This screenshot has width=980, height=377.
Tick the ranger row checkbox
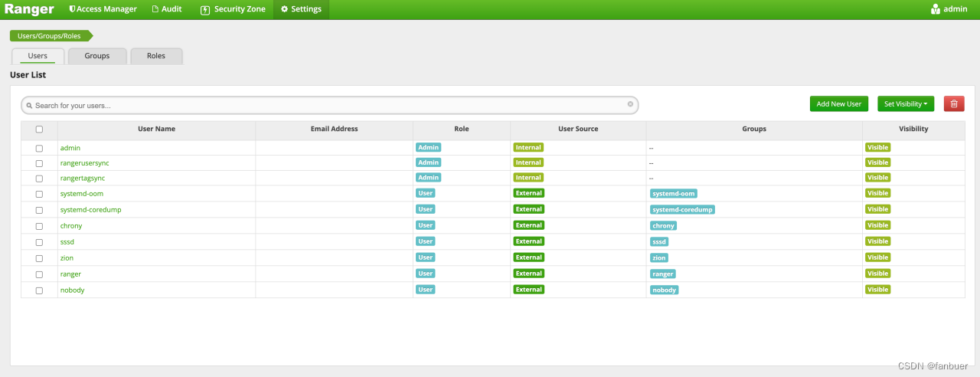click(x=39, y=274)
